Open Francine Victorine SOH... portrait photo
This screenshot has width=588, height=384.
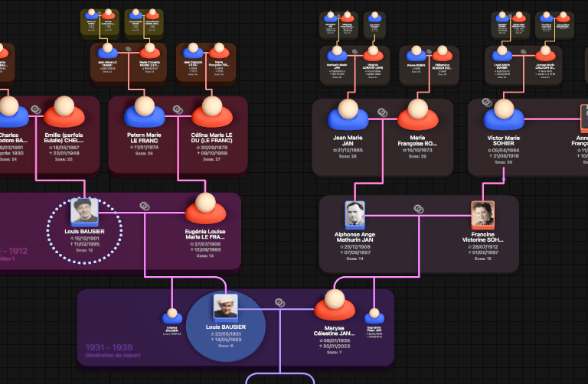(x=482, y=215)
